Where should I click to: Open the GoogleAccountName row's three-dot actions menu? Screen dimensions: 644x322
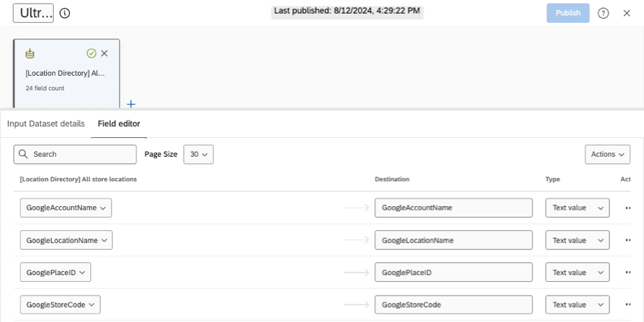pyautogui.click(x=627, y=208)
